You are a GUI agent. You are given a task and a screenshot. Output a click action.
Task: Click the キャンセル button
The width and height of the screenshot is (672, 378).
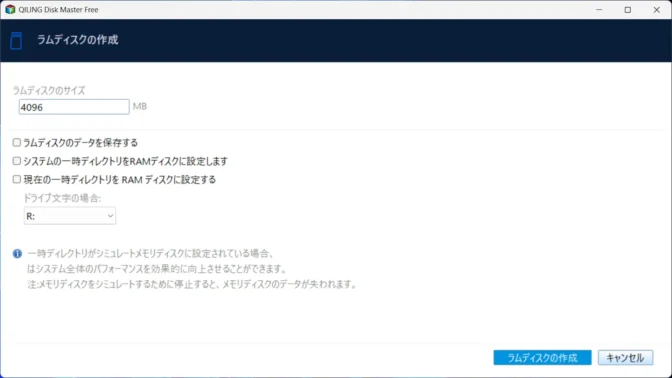(x=625, y=358)
